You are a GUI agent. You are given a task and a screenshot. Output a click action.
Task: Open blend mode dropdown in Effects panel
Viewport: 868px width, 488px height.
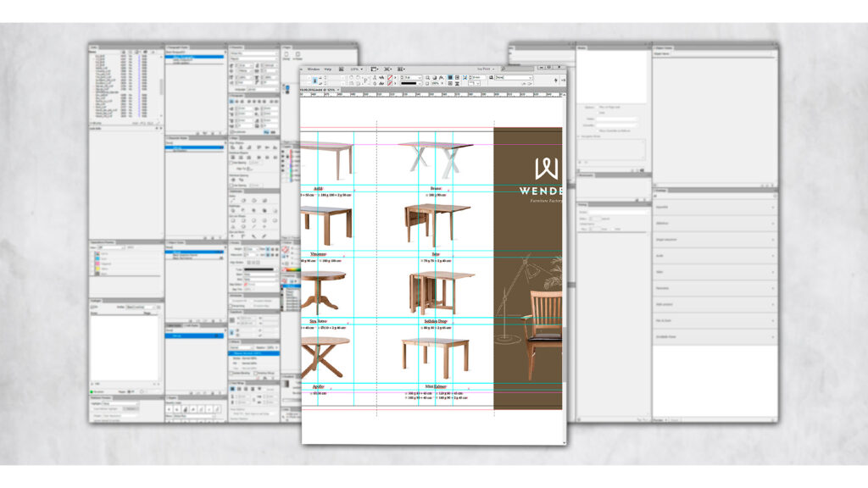[242, 347]
